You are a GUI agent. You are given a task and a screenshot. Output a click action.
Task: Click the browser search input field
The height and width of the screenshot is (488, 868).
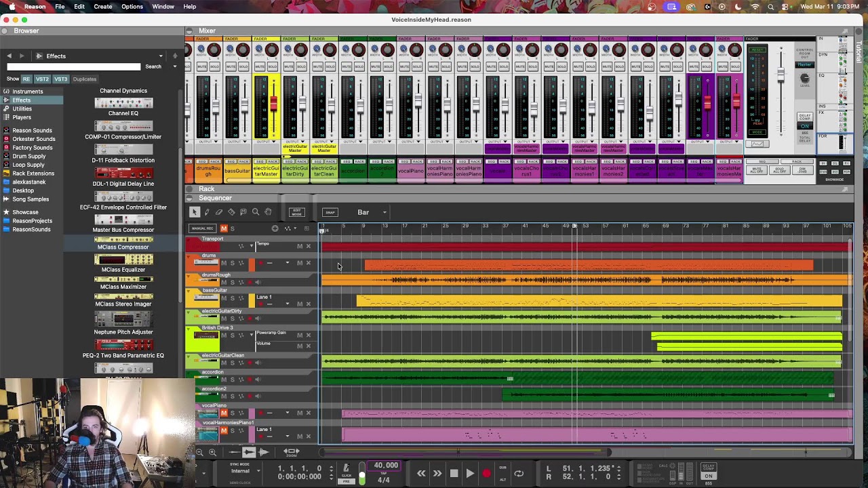(x=74, y=66)
